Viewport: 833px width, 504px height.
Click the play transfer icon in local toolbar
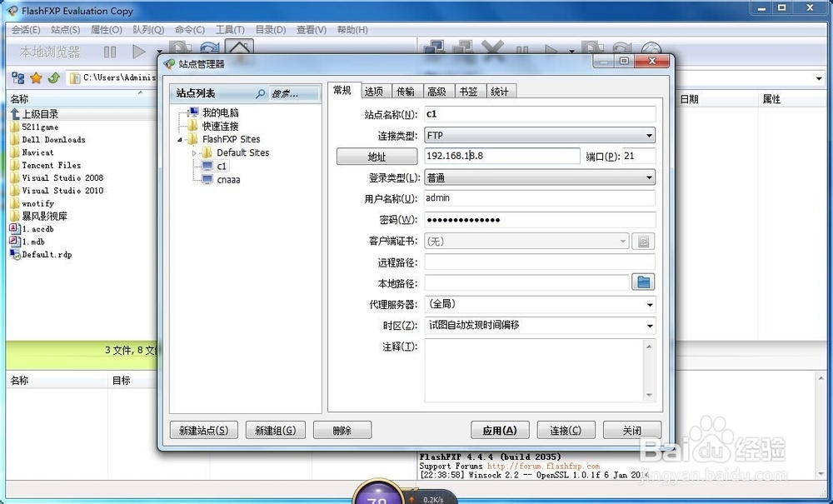point(138,52)
